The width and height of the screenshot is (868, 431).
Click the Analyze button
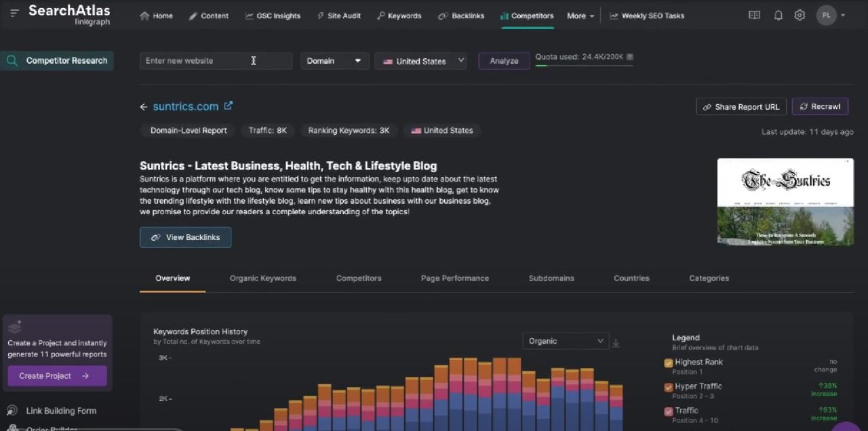point(504,61)
